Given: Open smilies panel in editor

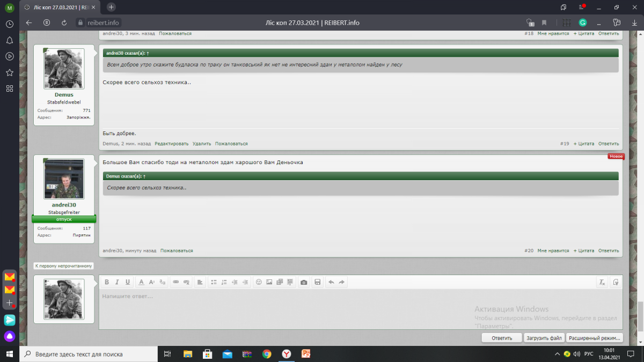Looking at the screenshot, I should [x=259, y=282].
